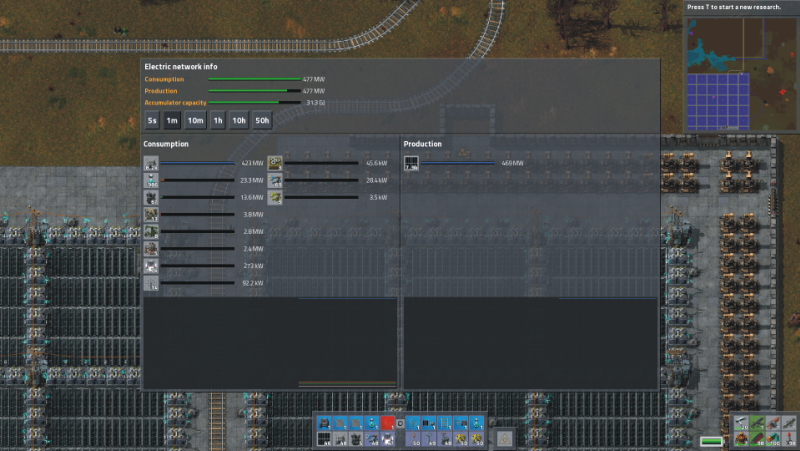Click the 3.5 kW consumer icon
Image resolution: width=800 pixels, height=451 pixels.
pyautogui.click(x=275, y=198)
